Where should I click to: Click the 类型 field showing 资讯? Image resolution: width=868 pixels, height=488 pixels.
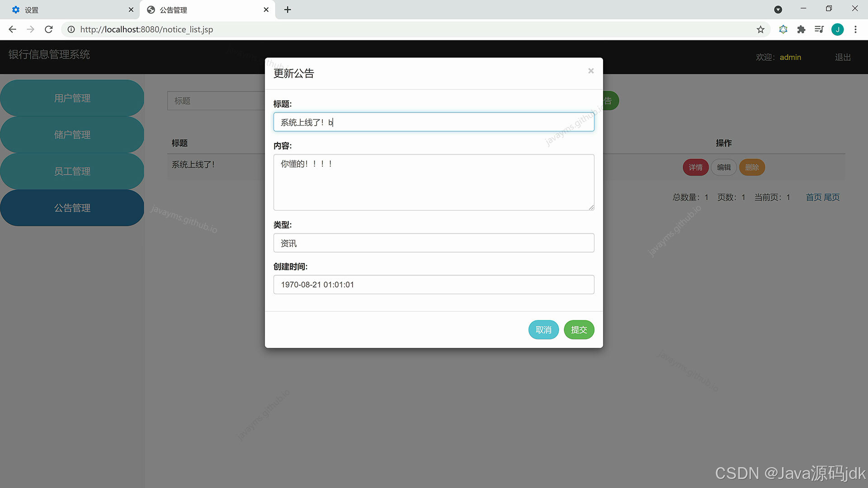coord(434,243)
